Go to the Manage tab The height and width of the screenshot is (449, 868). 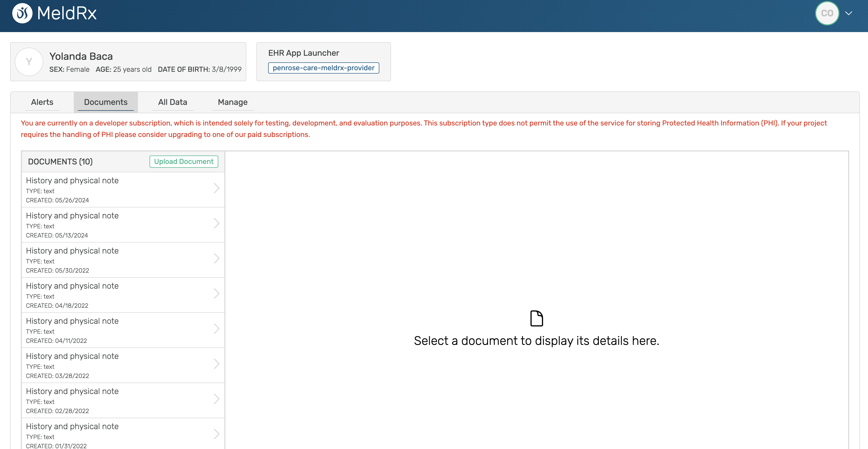click(233, 102)
